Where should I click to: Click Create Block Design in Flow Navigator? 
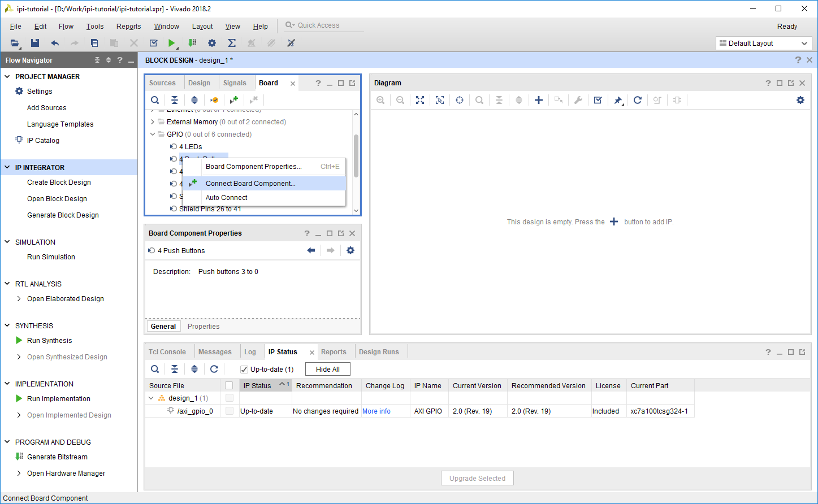coord(59,183)
